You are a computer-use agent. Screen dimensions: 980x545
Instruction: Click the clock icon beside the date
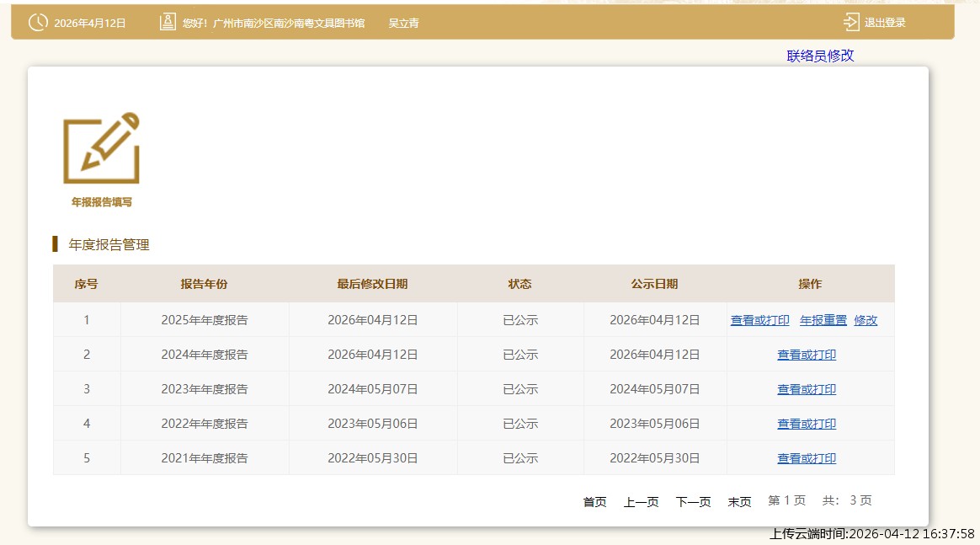[x=38, y=23]
